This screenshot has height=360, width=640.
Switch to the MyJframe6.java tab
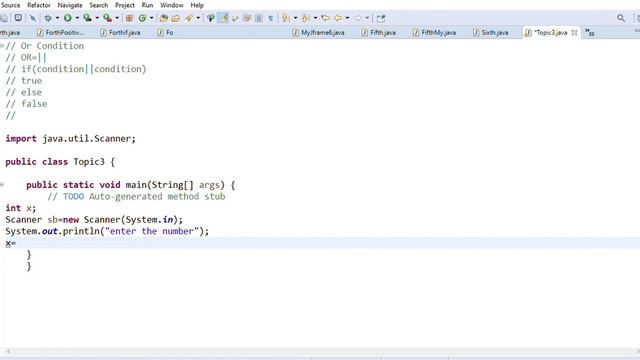tap(318, 32)
